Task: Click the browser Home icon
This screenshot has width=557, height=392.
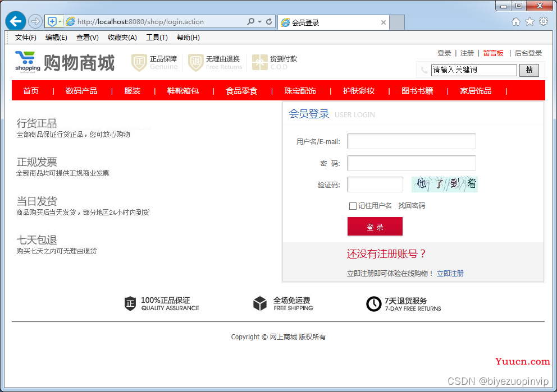Action: [x=516, y=22]
